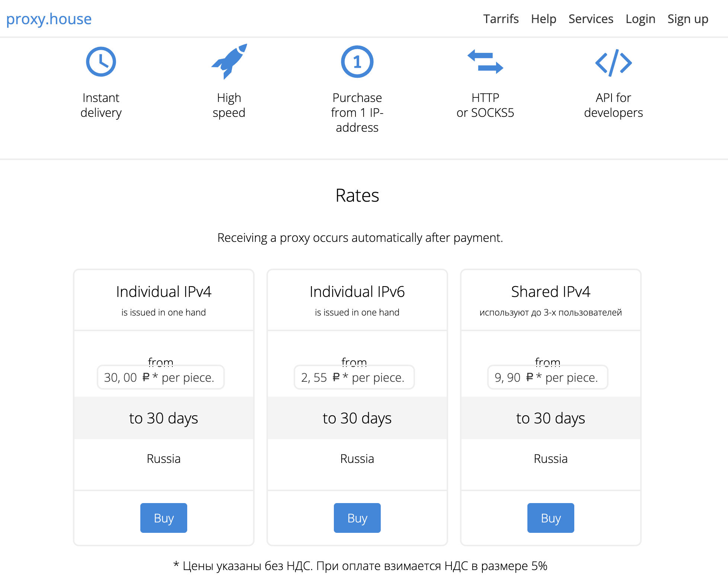Buy the Individual IPv4 proxy

(x=164, y=518)
